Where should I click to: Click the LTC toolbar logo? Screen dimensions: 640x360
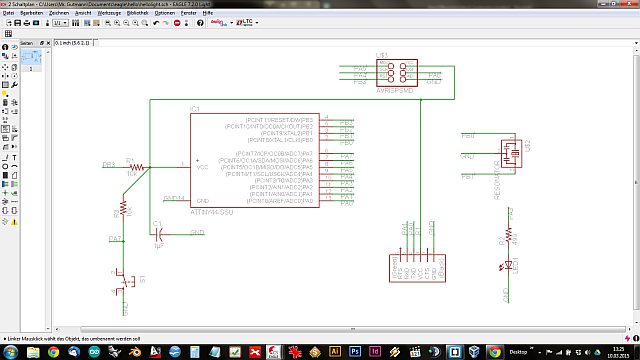click(244, 22)
